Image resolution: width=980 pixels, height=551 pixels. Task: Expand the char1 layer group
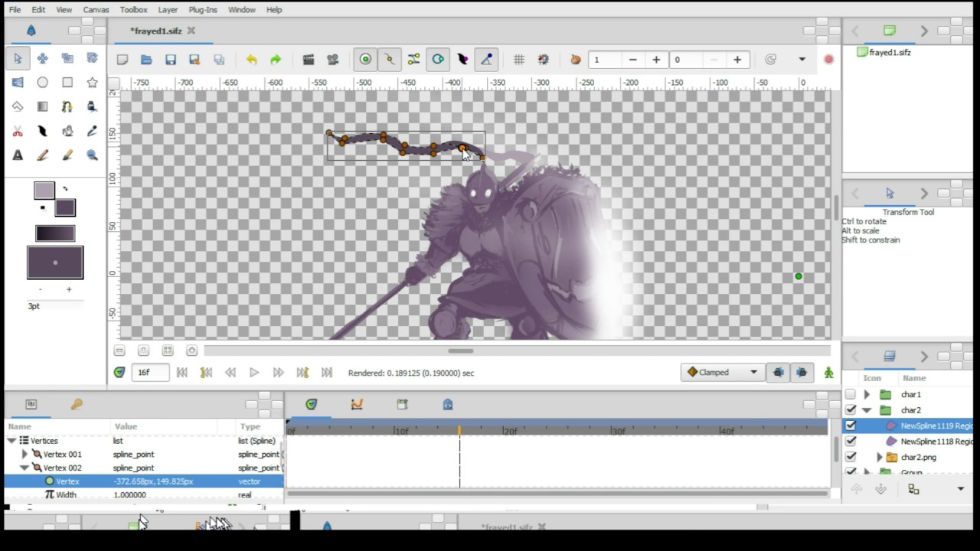pyautogui.click(x=867, y=394)
